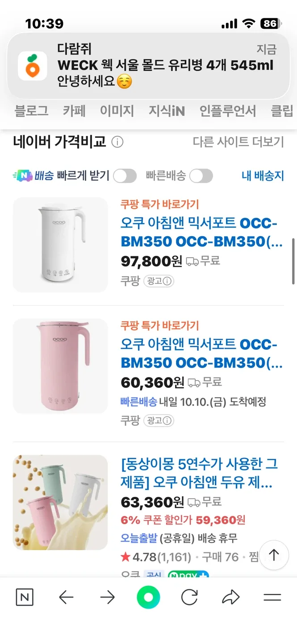Open 다른 사이트 더보기 link
This screenshot has height=644, width=297.
point(238,142)
